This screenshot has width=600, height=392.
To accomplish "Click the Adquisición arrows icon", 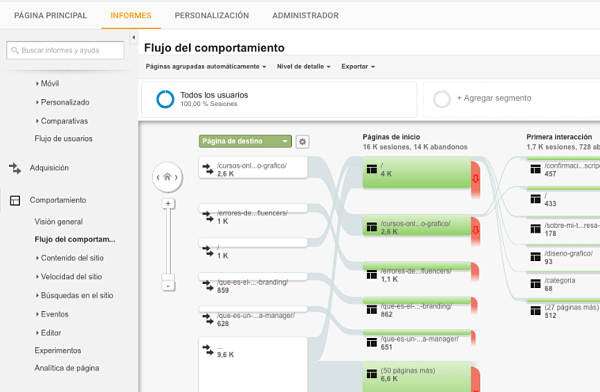I will pyautogui.click(x=15, y=168).
